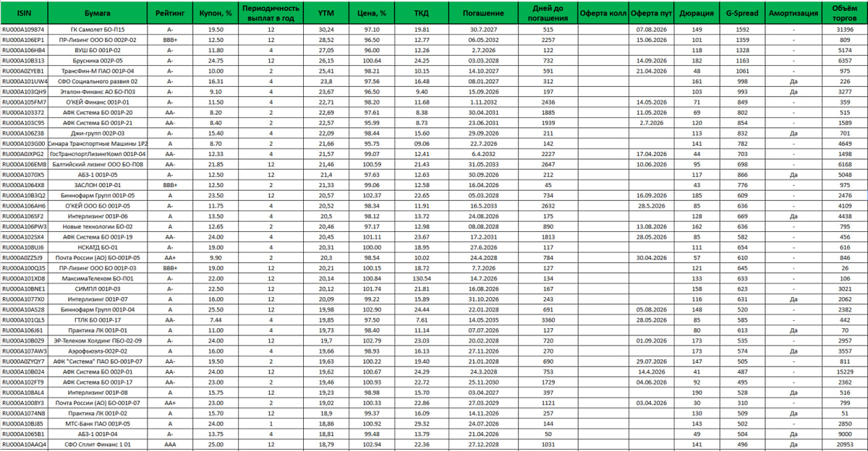
Task: Select ISIN cell RU000A100Q35
Action: tap(25, 269)
